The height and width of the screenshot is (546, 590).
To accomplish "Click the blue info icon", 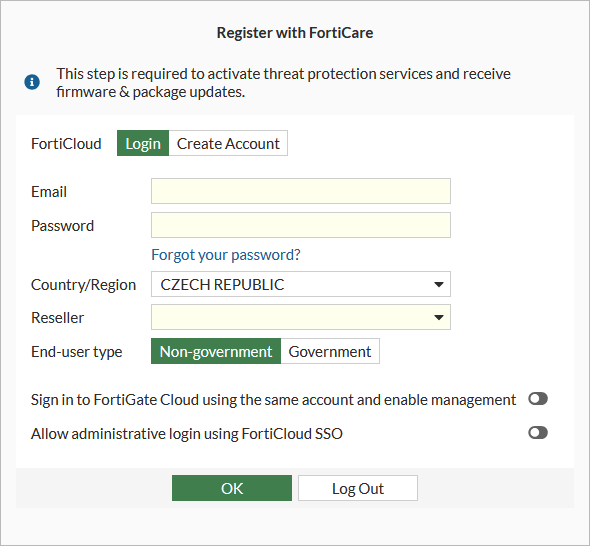I will pyautogui.click(x=32, y=82).
